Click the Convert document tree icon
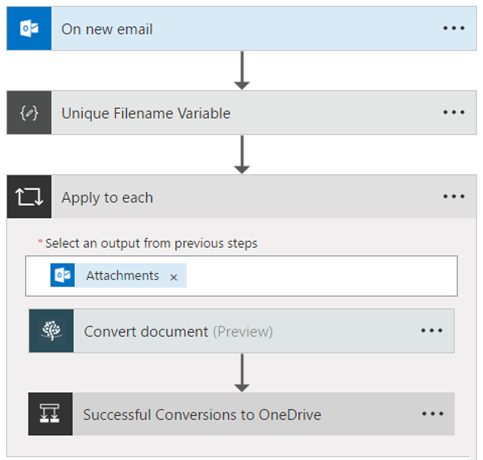483x460 pixels. click(51, 331)
